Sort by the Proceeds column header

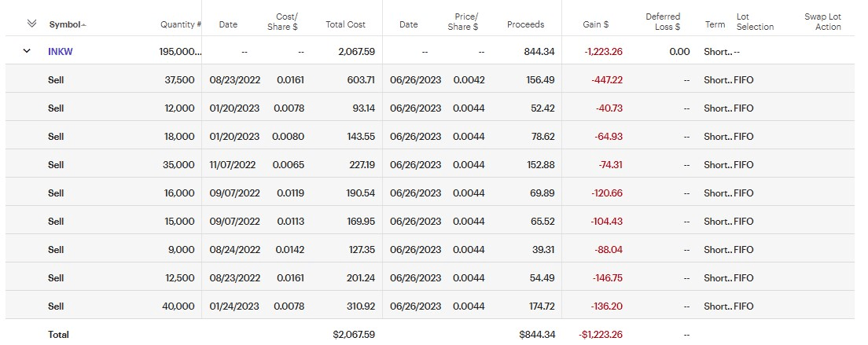(x=525, y=24)
